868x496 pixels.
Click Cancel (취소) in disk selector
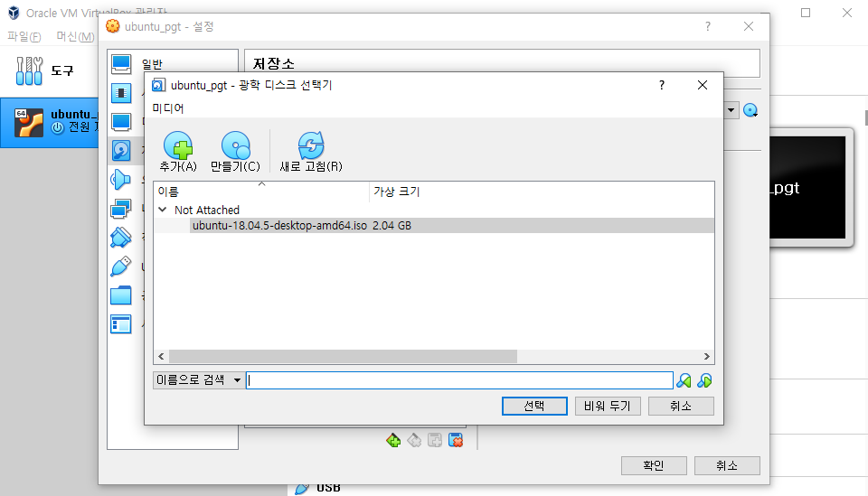[x=681, y=406]
